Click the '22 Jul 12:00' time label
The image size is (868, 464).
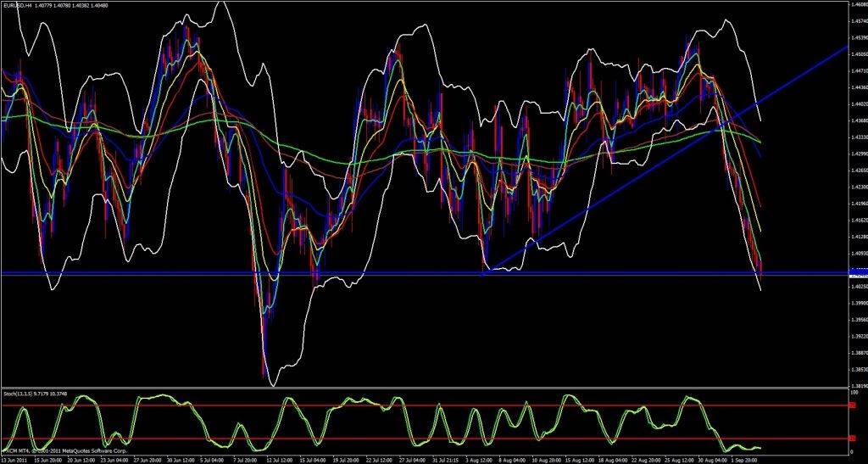380,460
